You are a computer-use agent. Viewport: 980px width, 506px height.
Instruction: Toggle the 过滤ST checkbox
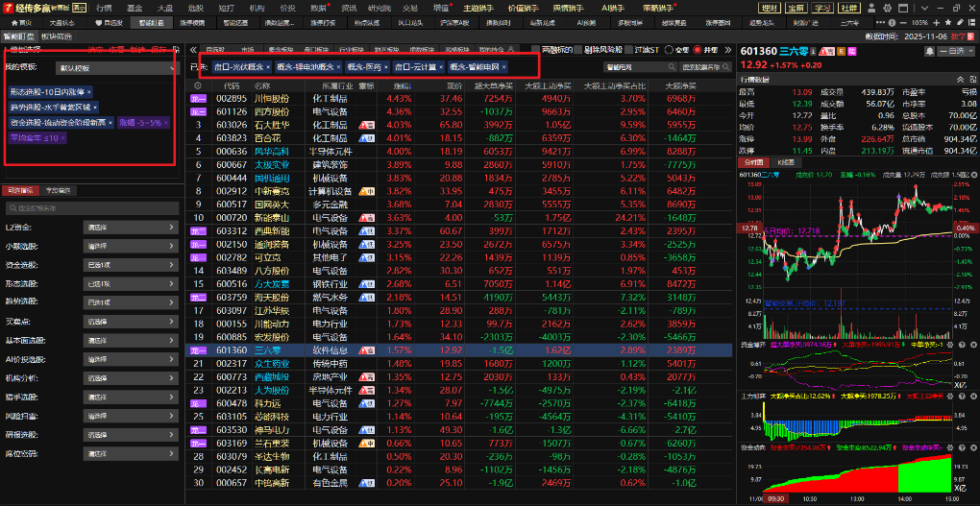click(634, 49)
